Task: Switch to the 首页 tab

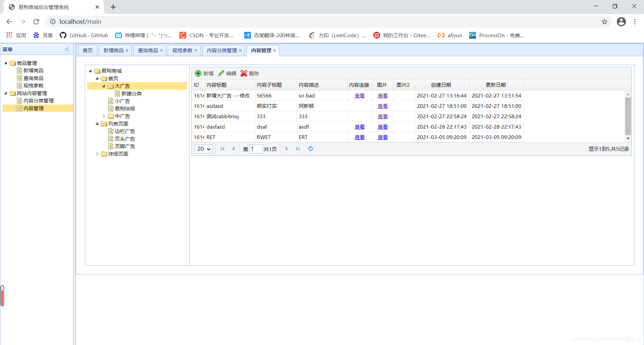Action: click(88, 51)
